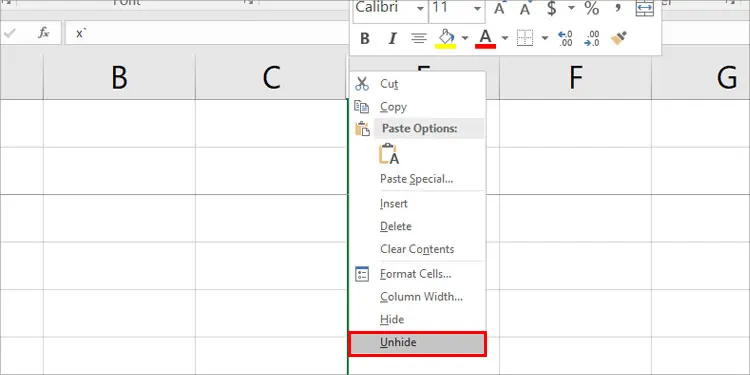750x375 pixels.
Task: Click the paste keep text only icon
Action: pos(389,154)
